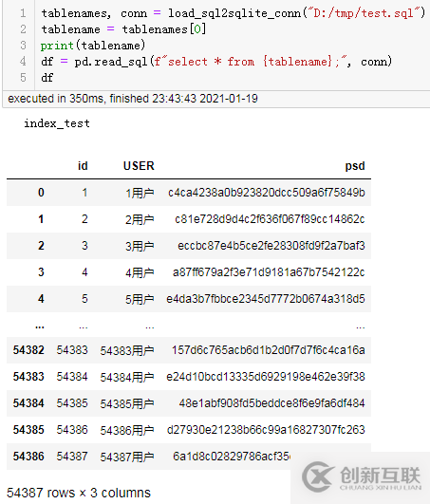
Task: Click the index_test output text
Action: tap(57, 123)
